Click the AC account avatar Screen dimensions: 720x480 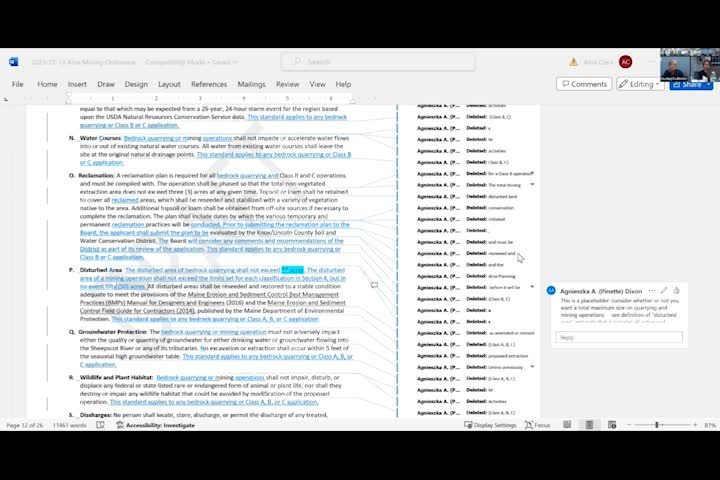[x=625, y=62]
